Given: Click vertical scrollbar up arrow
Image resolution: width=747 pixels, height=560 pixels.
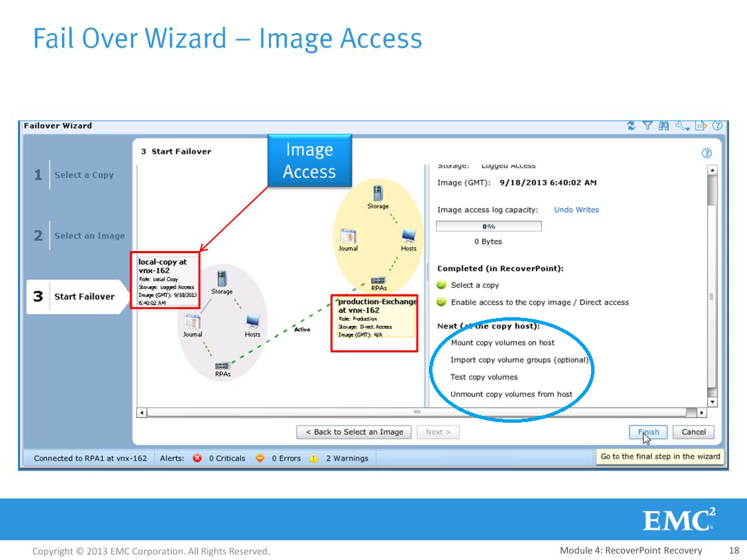Looking at the screenshot, I should [713, 170].
